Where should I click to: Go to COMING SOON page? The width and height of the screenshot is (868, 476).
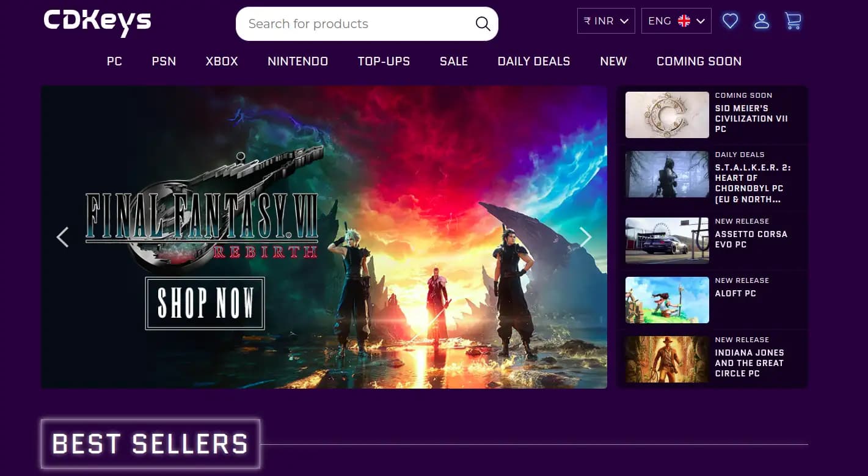pos(699,61)
